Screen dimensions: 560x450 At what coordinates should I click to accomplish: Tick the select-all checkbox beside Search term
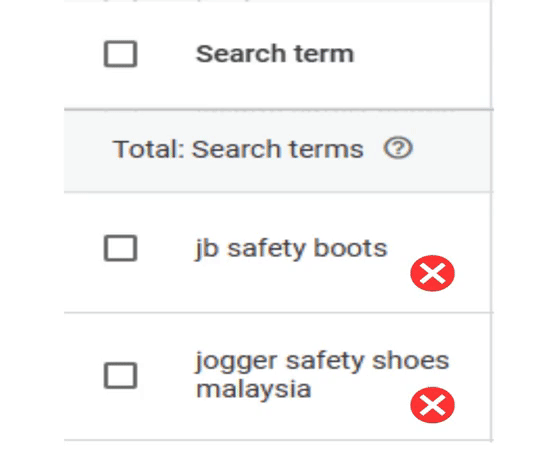(x=120, y=54)
